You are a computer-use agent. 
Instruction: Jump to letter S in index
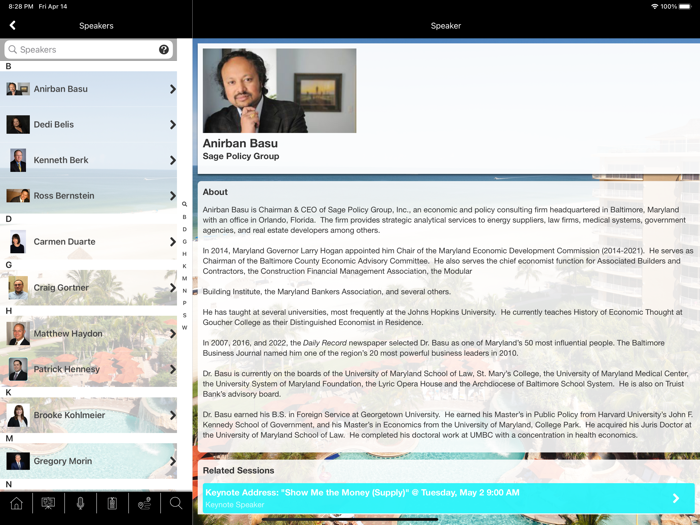pos(184,315)
